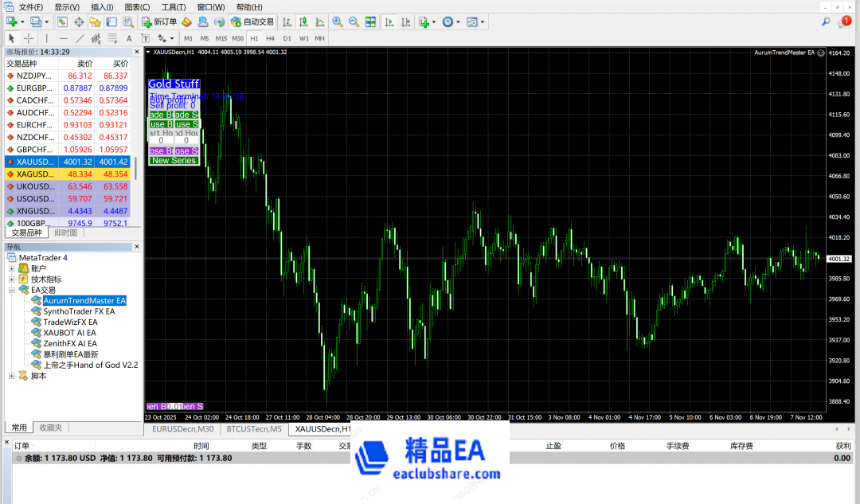Screen dimensions: 860x504
Task: Select the trendline drawing tool
Action: [80, 38]
